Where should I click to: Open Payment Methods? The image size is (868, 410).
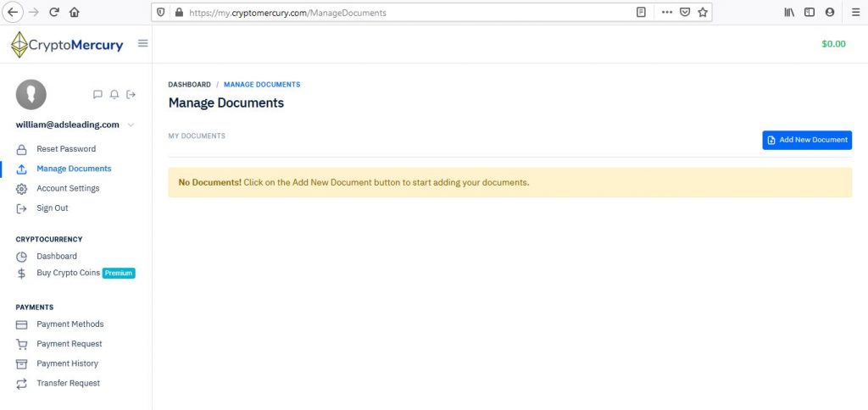pos(70,324)
